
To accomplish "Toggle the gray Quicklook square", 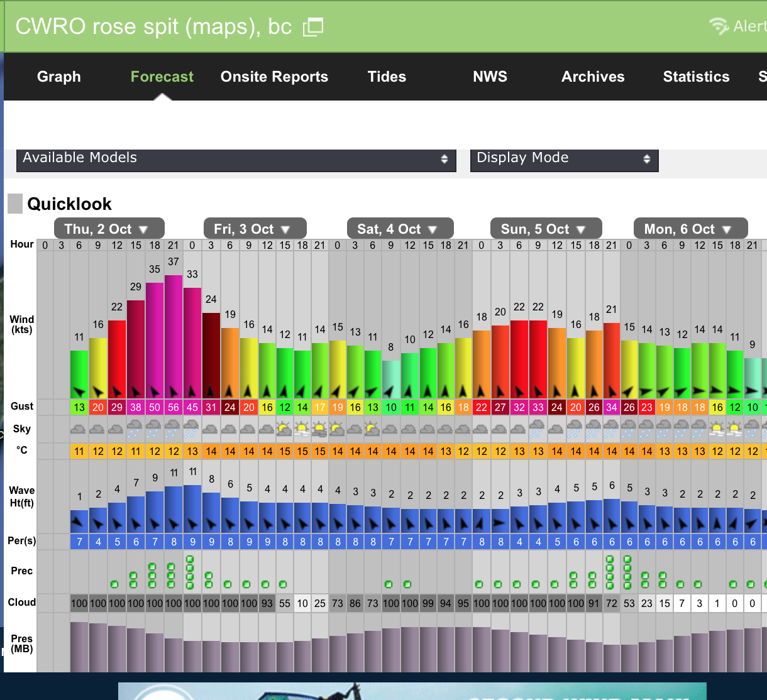I will click(14, 204).
